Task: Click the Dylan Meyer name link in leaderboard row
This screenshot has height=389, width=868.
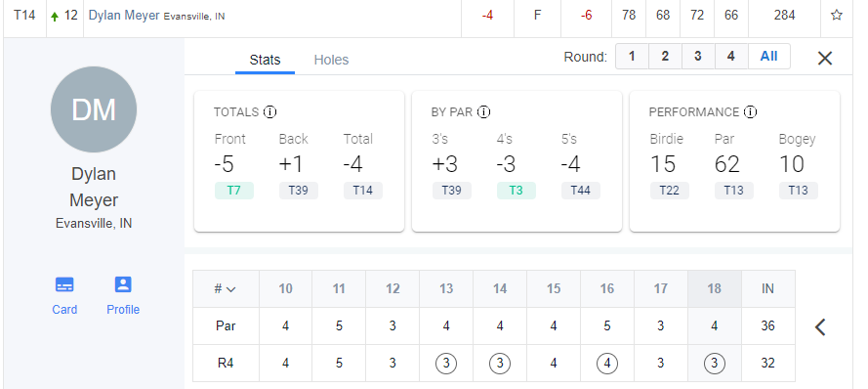Action: coord(124,16)
